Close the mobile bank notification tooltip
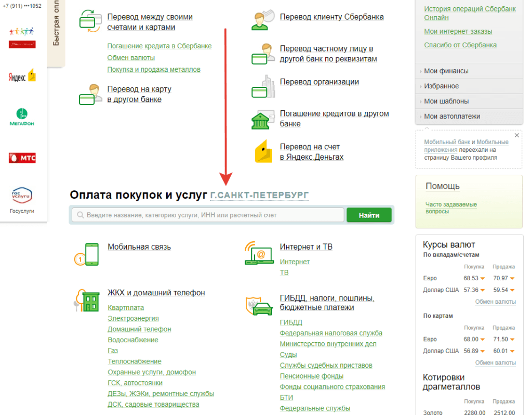The image size is (532, 415). tap(517, 135)
